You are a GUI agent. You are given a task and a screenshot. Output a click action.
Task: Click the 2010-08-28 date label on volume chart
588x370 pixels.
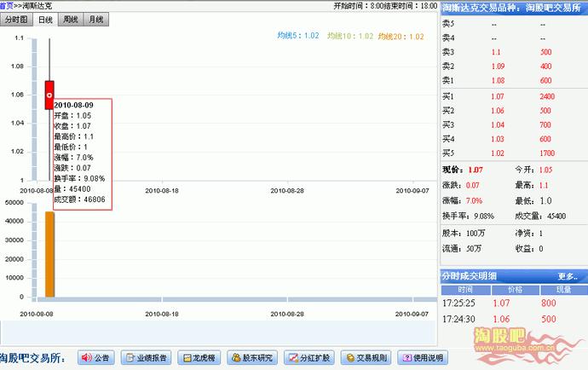point(287,314)
